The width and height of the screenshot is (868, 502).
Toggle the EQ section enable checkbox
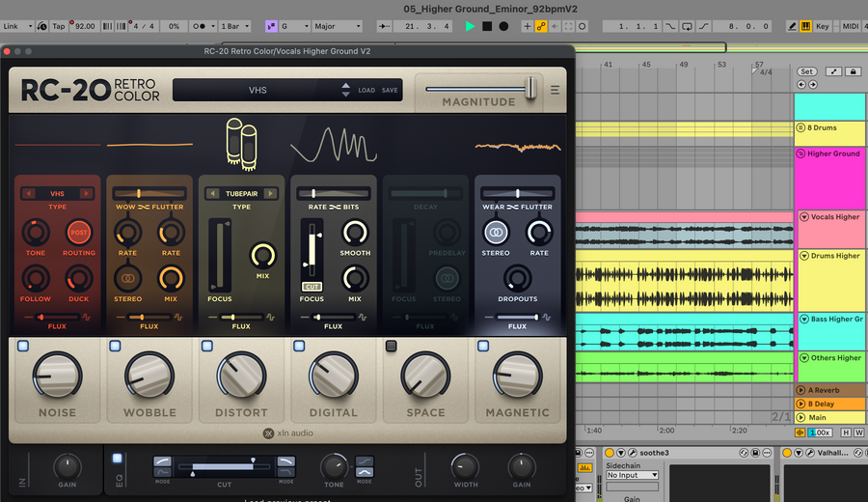tap(117, 459)
